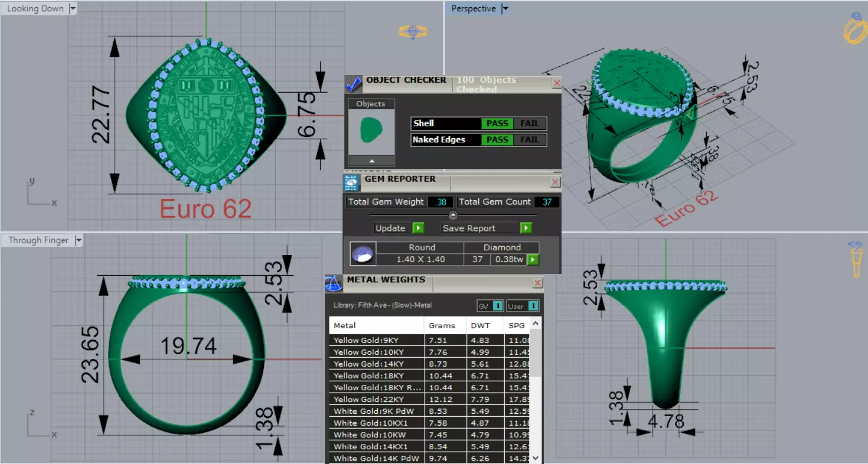Select the Yellow Gold:22KY row
The image size is (868, 464).
430,399
